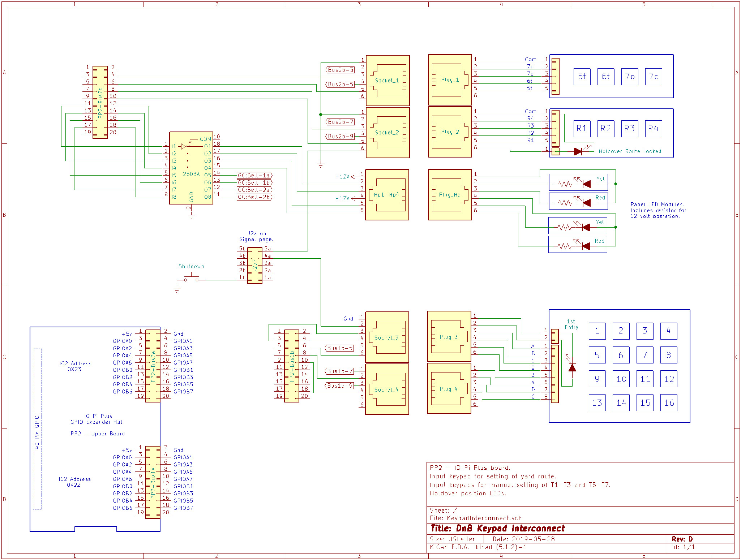Viewport: 741px width, 560px height.
Task: Click the 'PP2 – Upper Board' text
Action: point(98,434)
